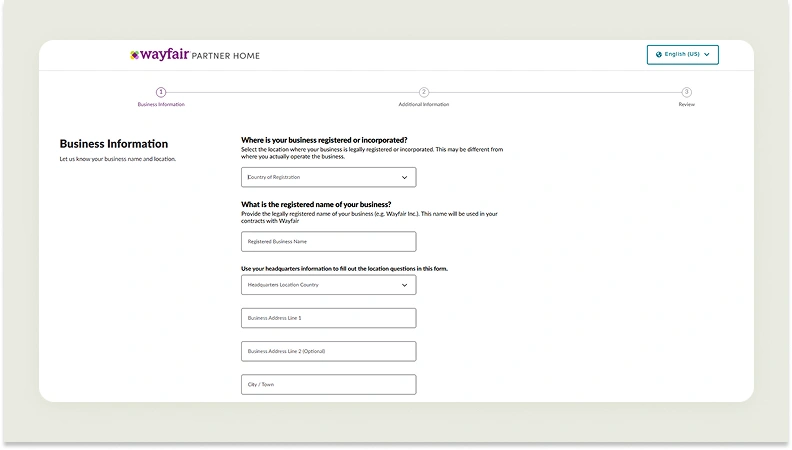Click the Headquarters Location Country chevron arrow
Viewport: 792px width, 450px height.
tap(404, 285)
